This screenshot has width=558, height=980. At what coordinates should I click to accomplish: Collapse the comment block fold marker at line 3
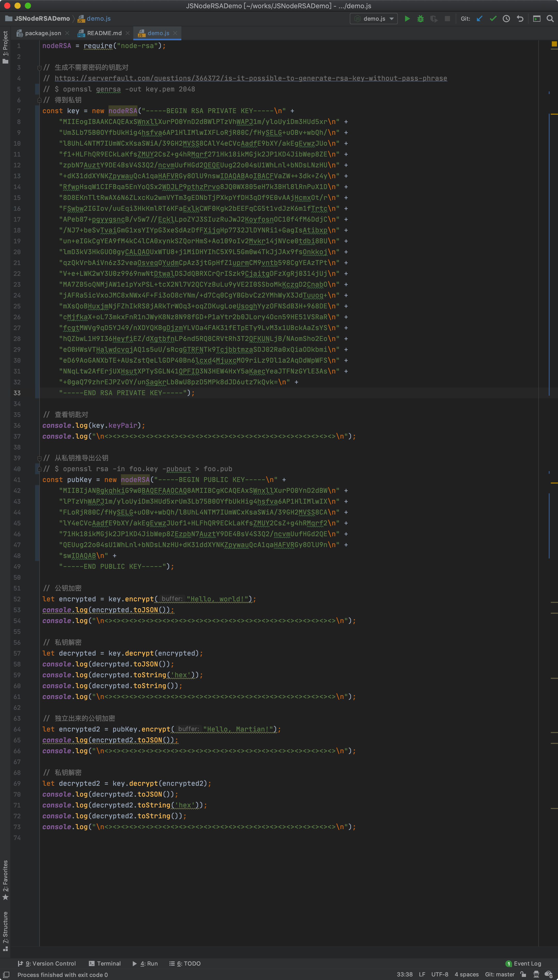tap(40, 68)
